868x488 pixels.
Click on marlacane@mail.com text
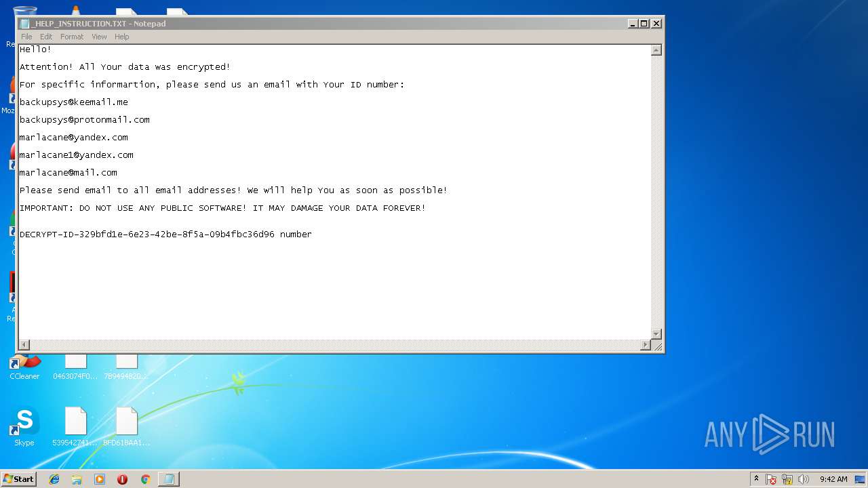(68, 173)
